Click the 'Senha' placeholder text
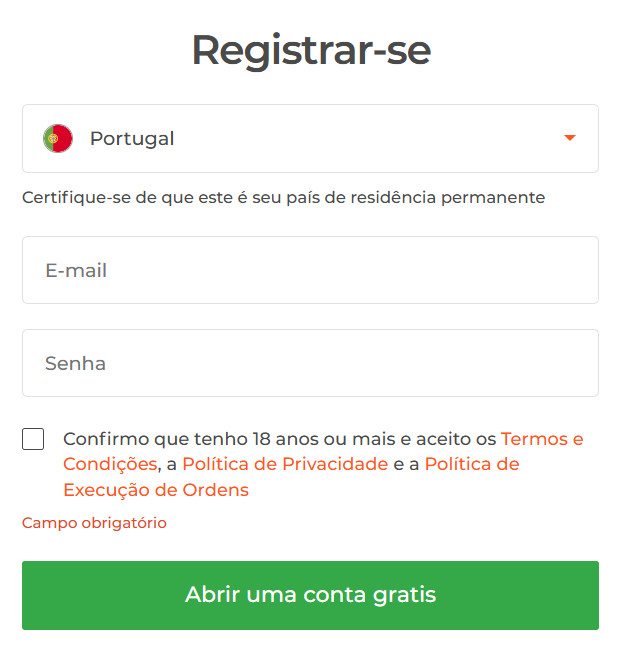 click(75, 363)
